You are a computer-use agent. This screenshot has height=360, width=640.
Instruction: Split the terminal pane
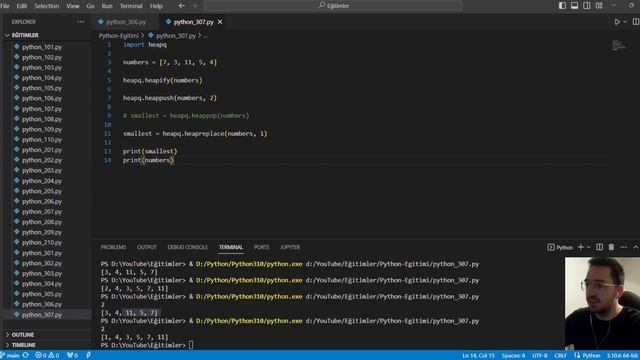click(x=599, y=247)
